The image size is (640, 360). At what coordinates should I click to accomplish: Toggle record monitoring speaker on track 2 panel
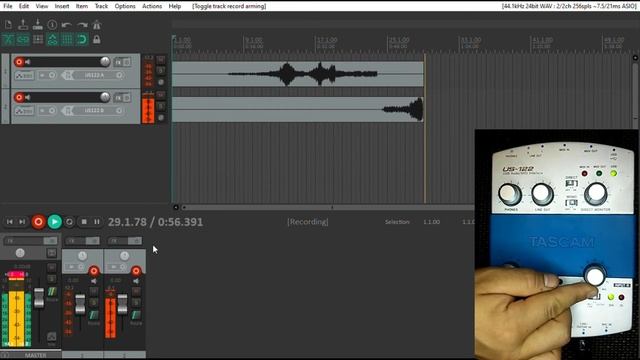(28, 97)
